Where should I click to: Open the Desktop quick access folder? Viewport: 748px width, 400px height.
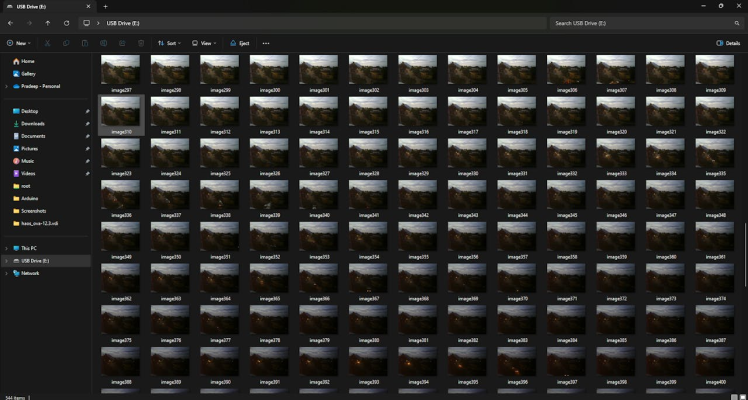(25, 111)
